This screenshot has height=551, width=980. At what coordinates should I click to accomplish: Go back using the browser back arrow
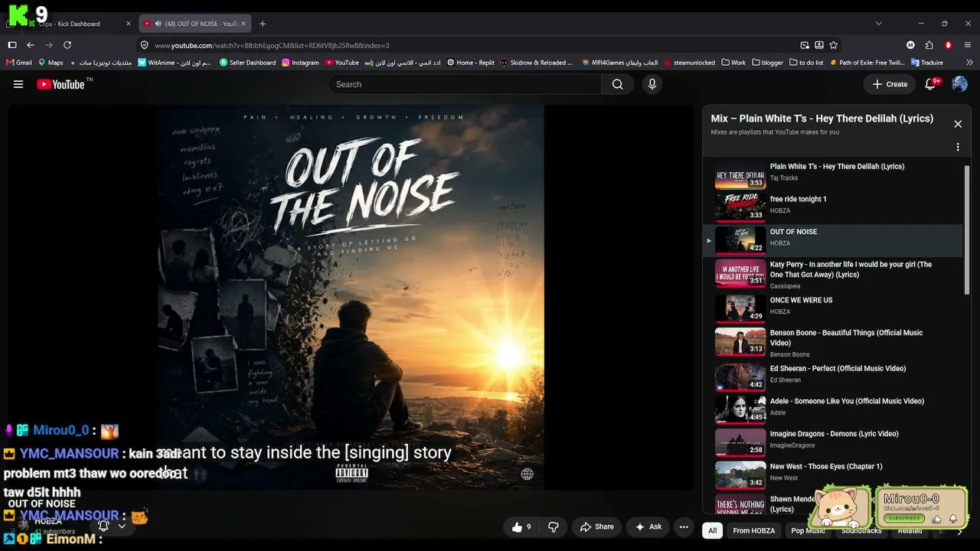pos(31,45)
